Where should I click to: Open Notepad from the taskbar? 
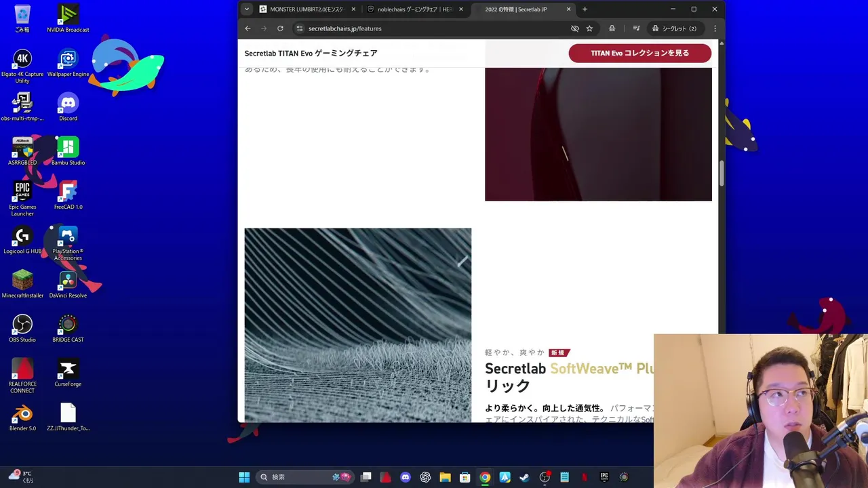coord(564,477)
